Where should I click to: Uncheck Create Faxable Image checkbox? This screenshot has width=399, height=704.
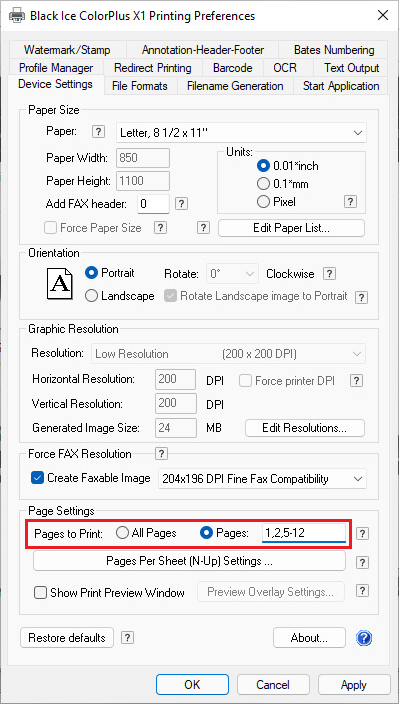pos(37,478)
